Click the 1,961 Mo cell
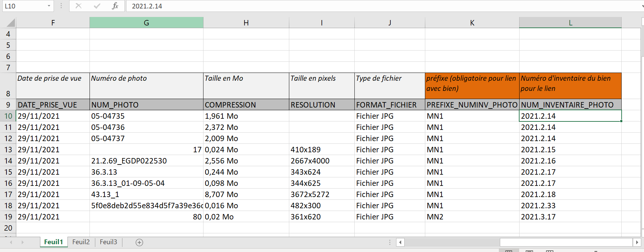 tap(246, 116)
